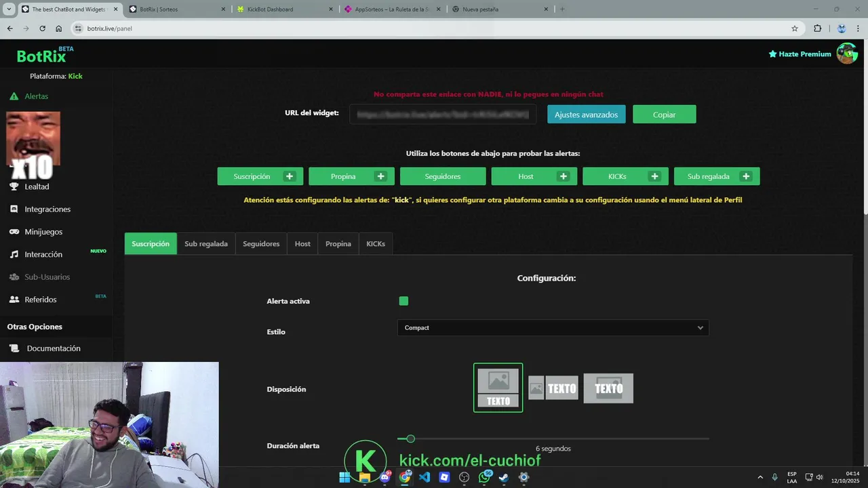Screen dimensions: 868x488
Task: Expand KICKs test alert plus options
Action: point(655,176)
